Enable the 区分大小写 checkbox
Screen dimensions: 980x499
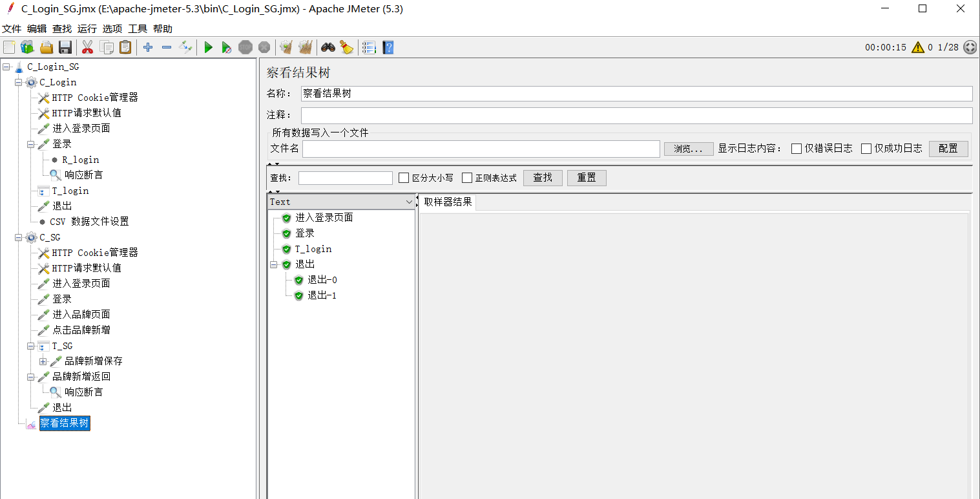[404, 178]
